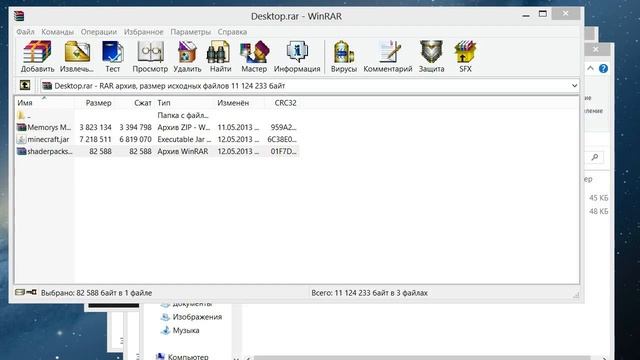Click the drive icon in the status bar
The height and width of the screenshot is (360, 640).
20,292
